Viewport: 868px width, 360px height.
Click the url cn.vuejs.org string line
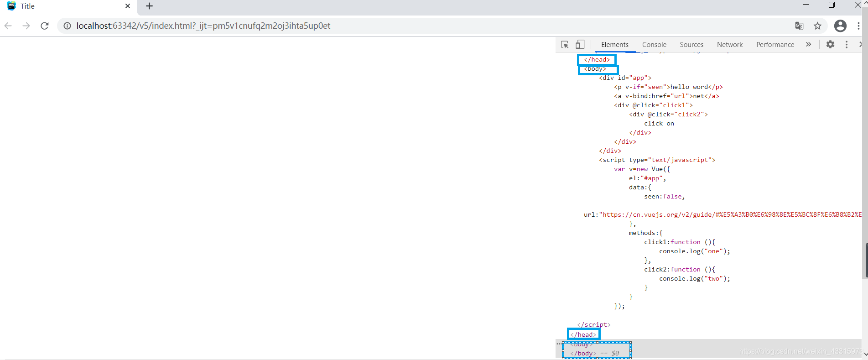pos(722,214)
